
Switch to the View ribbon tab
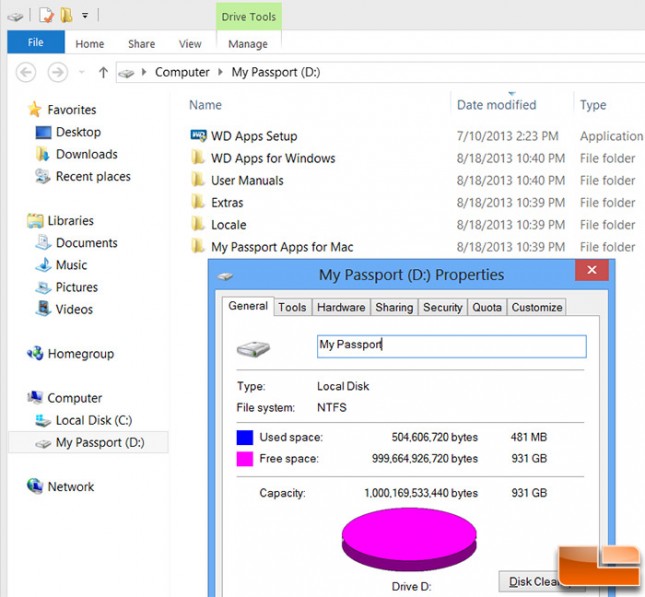(x=190, y=44)
